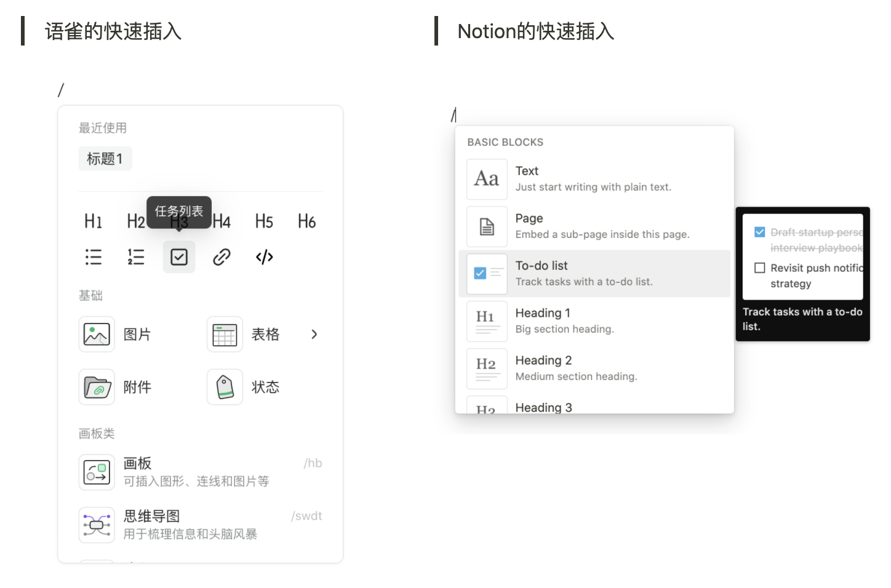Choose the Page block in Notion menu
The image size is (891, 588).
point(594,226)
